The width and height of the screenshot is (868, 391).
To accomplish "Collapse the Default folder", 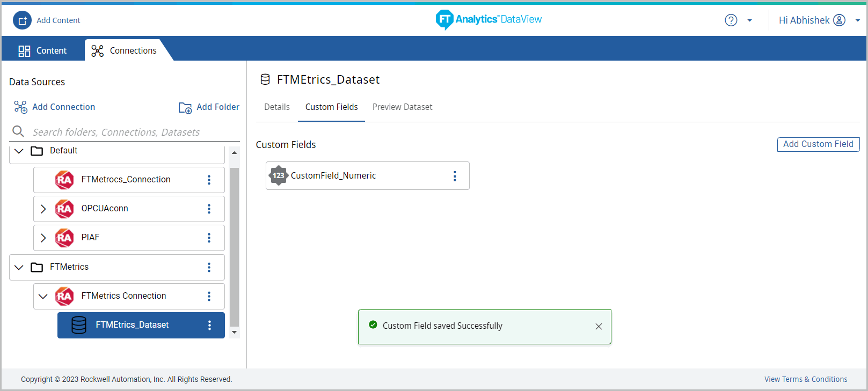I will point(19,151).
